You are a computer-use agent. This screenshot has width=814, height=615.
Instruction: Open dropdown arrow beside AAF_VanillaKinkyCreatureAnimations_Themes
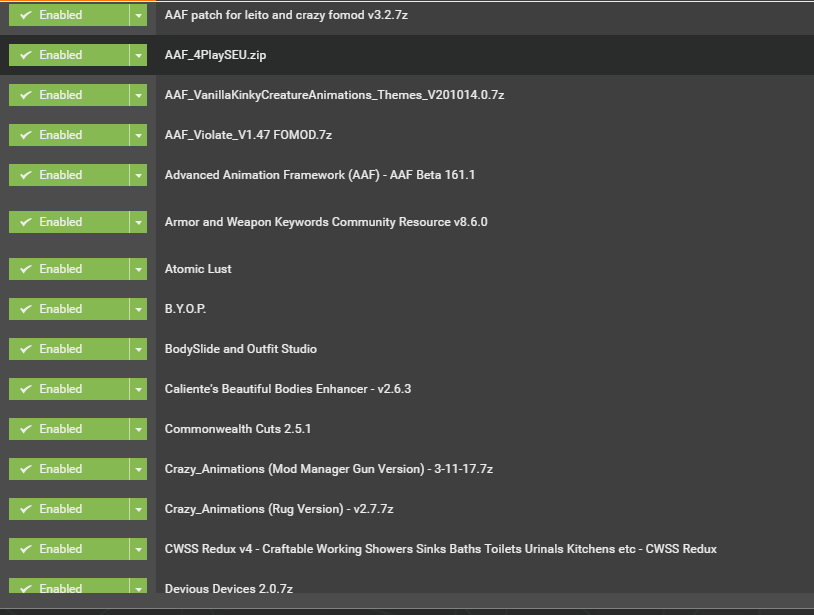138,95
